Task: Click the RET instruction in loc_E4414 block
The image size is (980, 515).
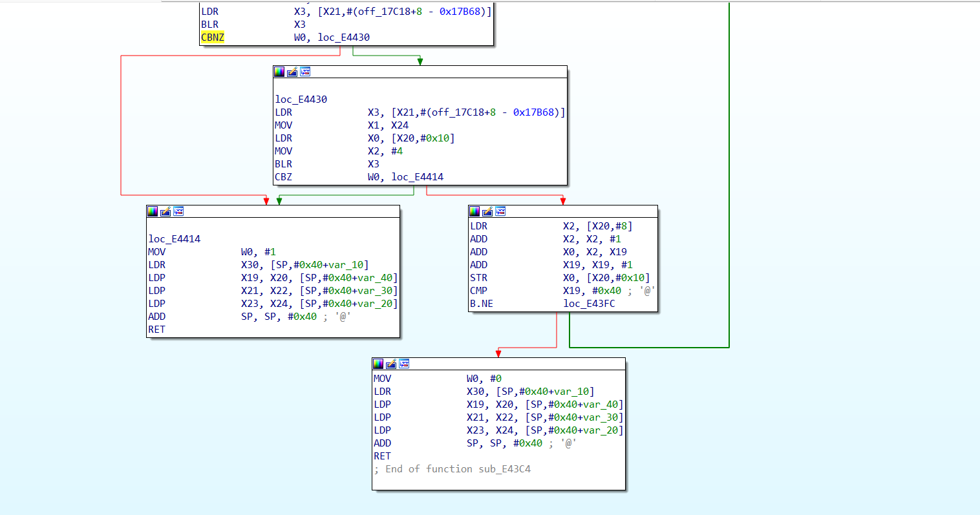Action: point(156,330)
